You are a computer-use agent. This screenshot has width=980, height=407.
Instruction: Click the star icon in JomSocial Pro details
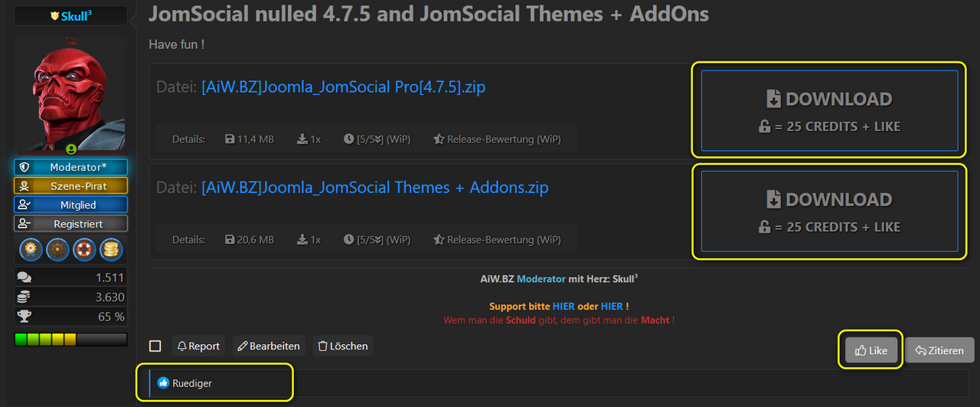(439, 139)
